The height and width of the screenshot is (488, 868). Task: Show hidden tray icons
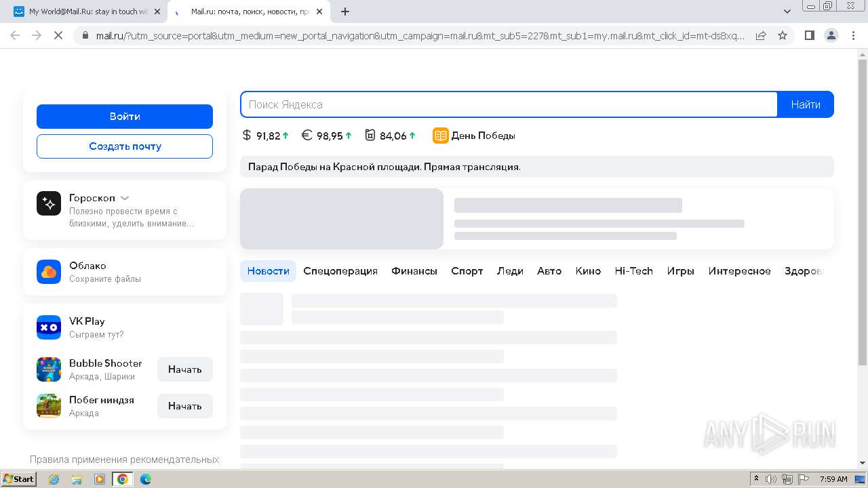(756, 479)
